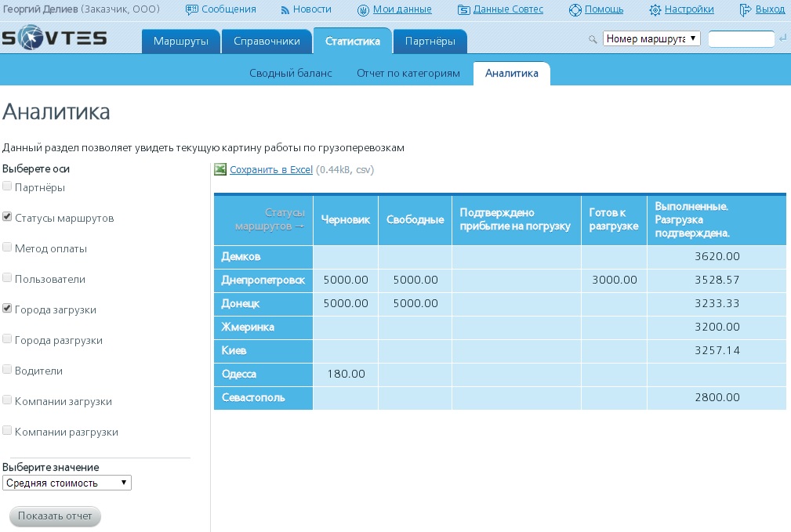791x532 pixels.
Task: Click the Выход door icon
Action: pos(745,10)
